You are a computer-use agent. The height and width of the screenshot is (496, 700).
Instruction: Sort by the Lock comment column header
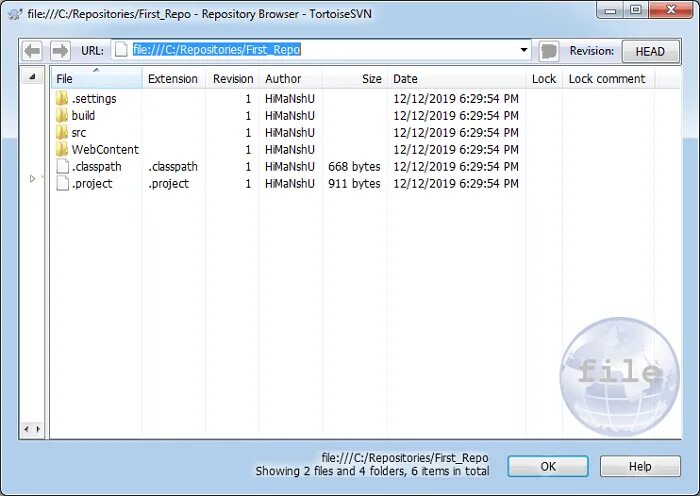[x=608, y=79]
